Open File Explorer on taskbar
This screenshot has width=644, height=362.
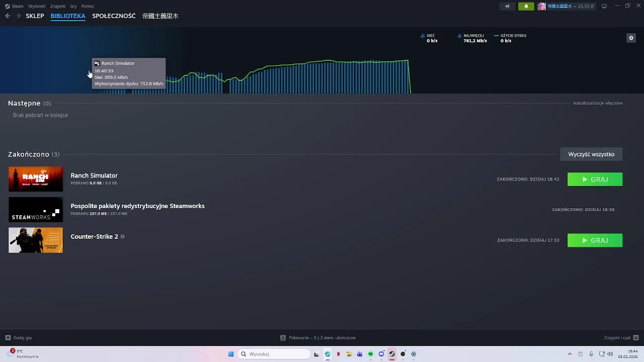pos(349,354)
